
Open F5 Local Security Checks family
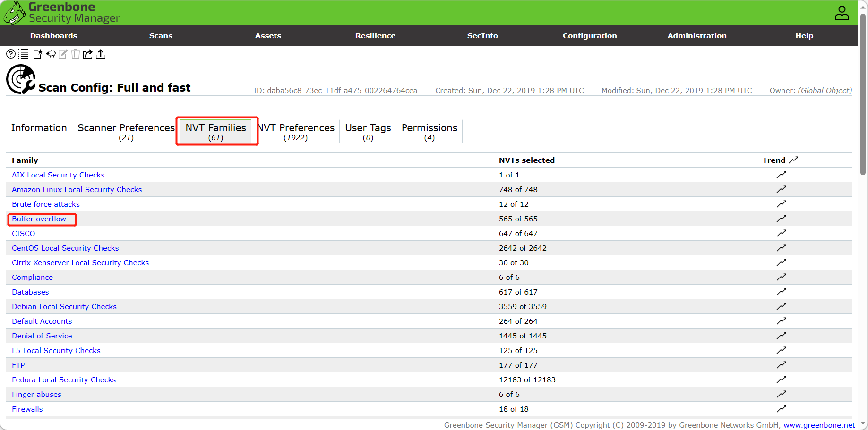(56, 350)
